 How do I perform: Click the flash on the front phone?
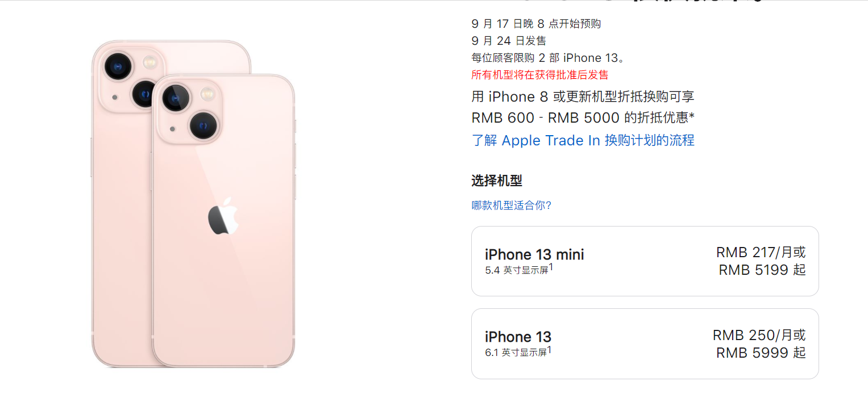[207, 93]
